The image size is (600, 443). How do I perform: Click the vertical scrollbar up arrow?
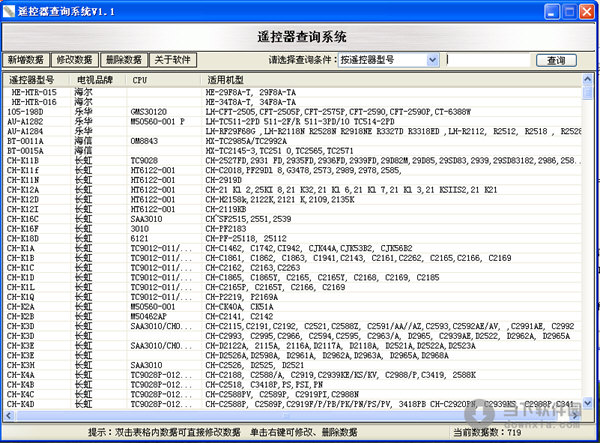pos(587,79)
